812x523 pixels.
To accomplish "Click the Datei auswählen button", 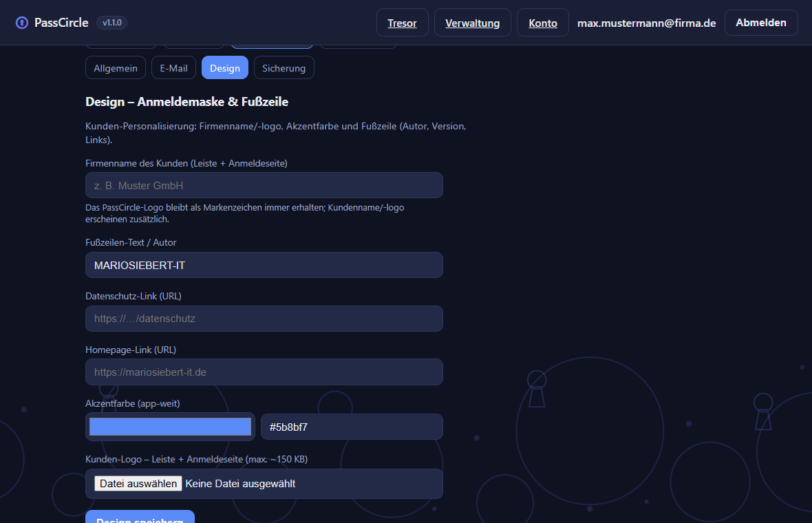I will (138, 484).
